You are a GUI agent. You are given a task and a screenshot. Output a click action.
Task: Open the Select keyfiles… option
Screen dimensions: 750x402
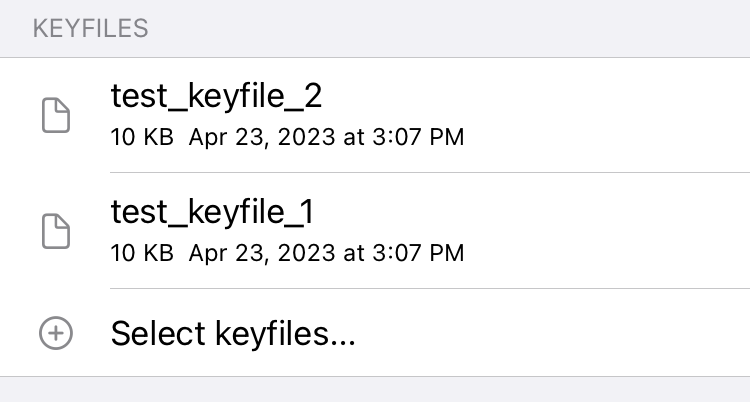[x=233, y=333]
